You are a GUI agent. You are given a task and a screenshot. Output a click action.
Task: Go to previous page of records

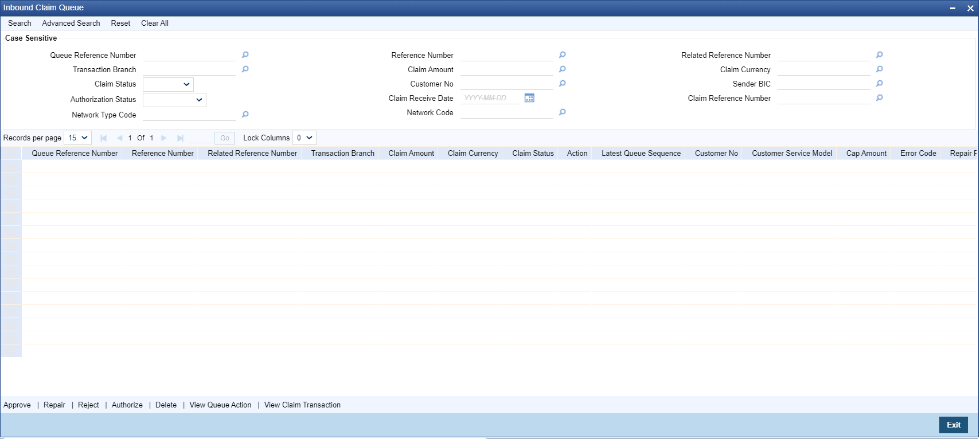[119, 138]
